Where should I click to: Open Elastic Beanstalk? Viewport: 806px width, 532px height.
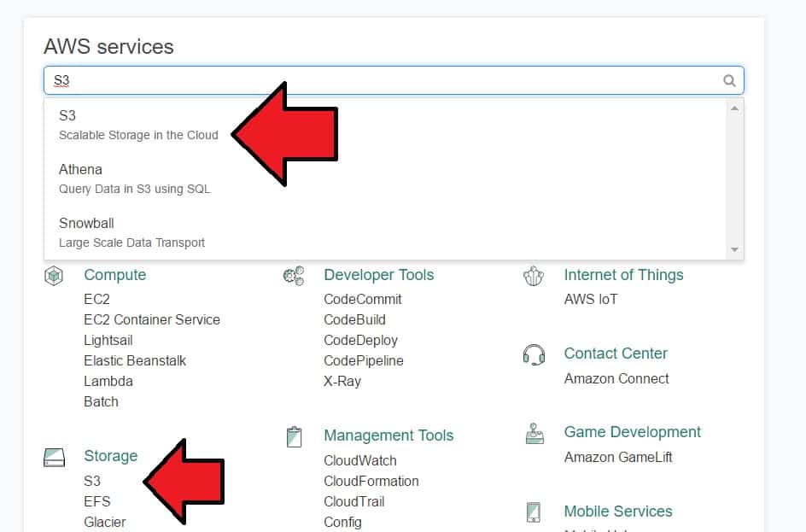coord(135,361)
